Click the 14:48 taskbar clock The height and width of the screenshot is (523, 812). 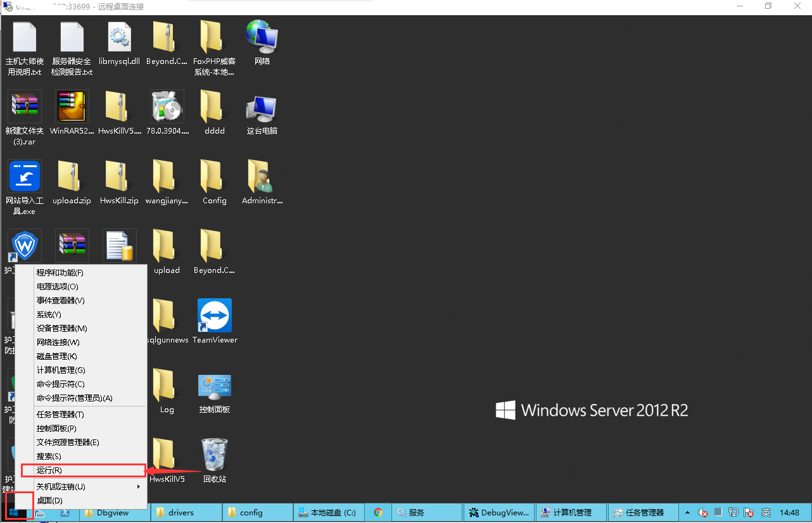(x=789, y=512)
